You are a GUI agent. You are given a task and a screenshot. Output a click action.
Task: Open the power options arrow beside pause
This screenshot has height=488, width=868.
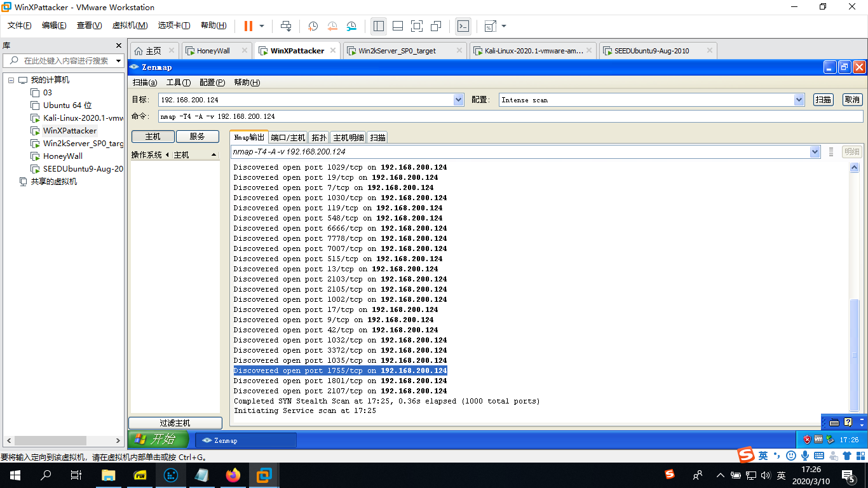point(262,26)
